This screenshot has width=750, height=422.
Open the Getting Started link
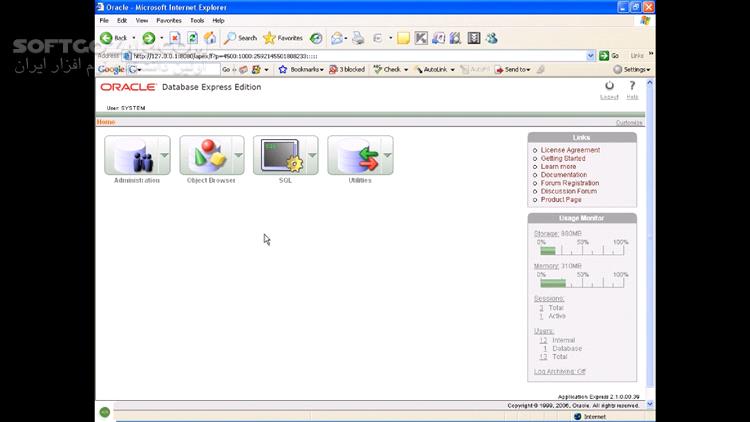563,158
